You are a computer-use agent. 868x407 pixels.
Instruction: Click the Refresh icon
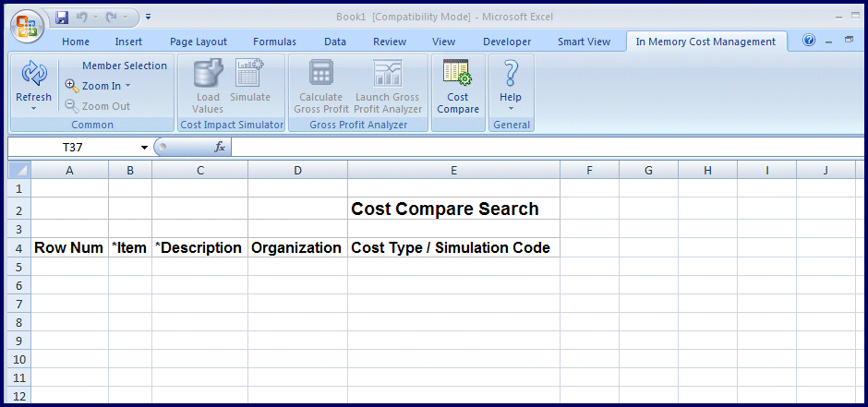point(33,75)
